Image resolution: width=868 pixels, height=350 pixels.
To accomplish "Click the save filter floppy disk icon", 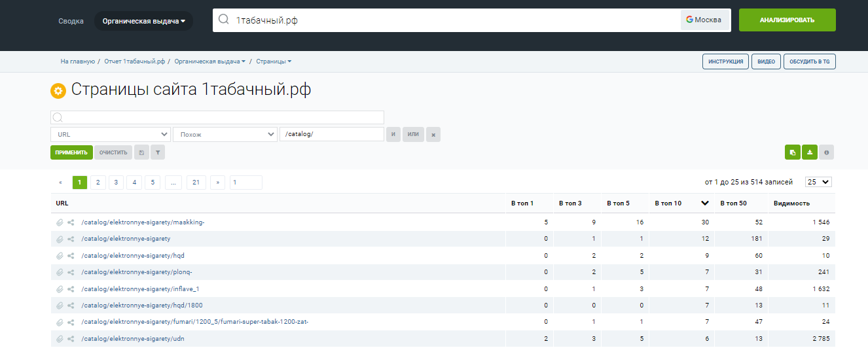I will pyautogui.click(x=141, y=152).
